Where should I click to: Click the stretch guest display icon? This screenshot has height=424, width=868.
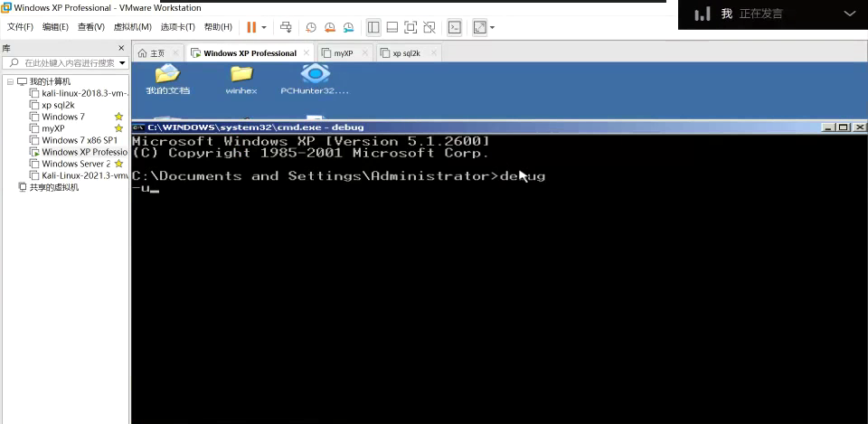[479, 27]
